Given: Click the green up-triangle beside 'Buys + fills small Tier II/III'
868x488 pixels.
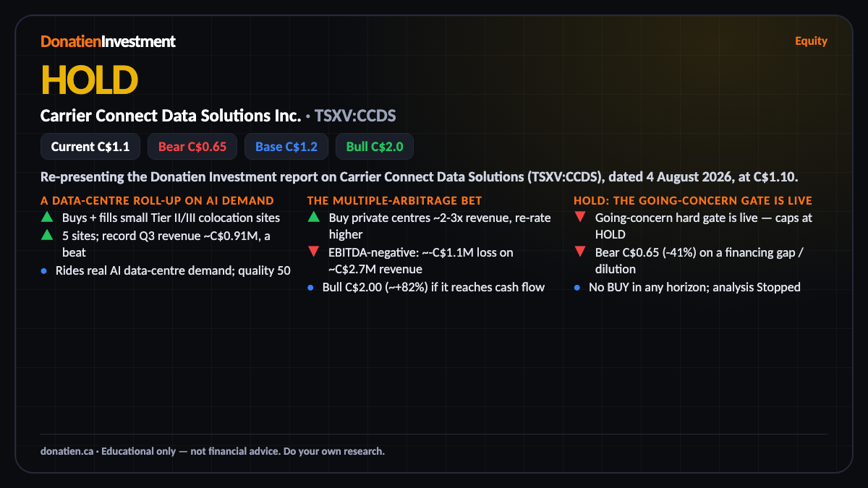Looking at the screenshot, I should click(46, 217).
